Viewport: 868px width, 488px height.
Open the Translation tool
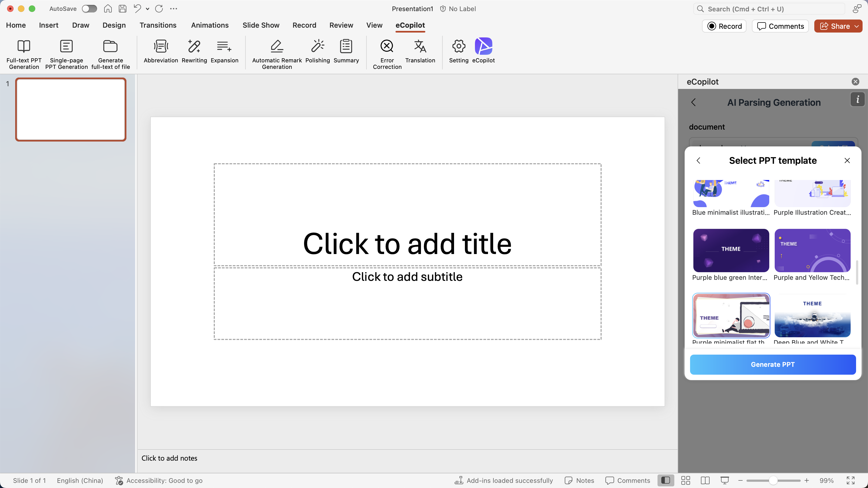[x=420, y=46]
